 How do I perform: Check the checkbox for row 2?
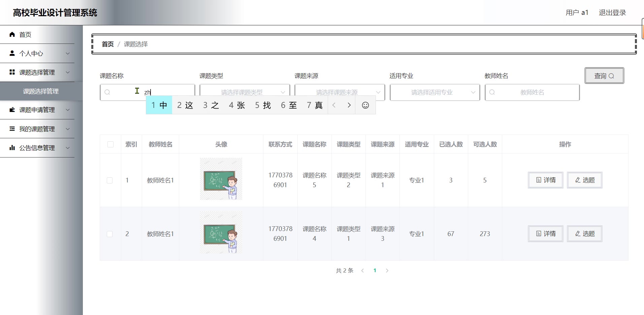pyautogui.click(x=110, y=234)
